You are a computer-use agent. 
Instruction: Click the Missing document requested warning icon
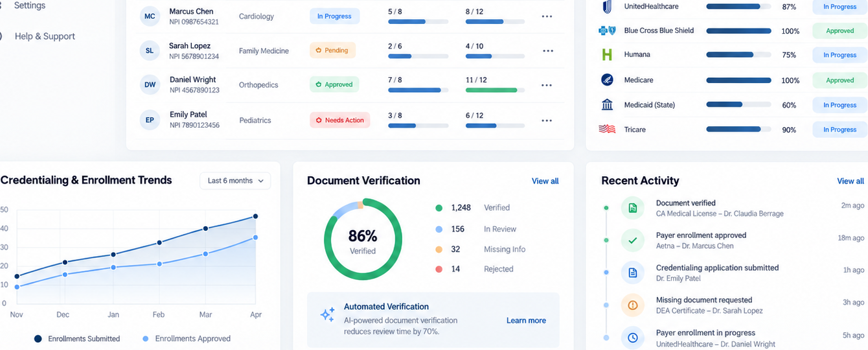633,305
